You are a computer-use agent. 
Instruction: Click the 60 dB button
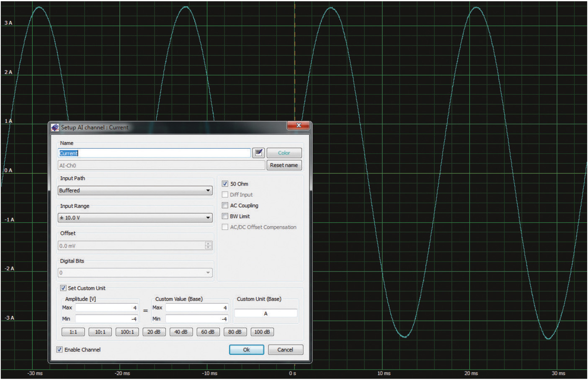coord(208,332)
